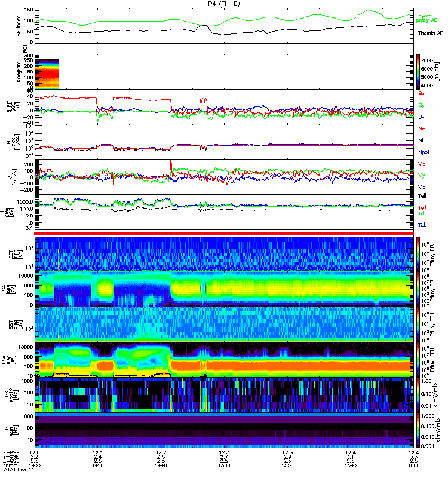Click the plot title "P4 (TH-E)"
448x478 pixels.
point(224,4)
